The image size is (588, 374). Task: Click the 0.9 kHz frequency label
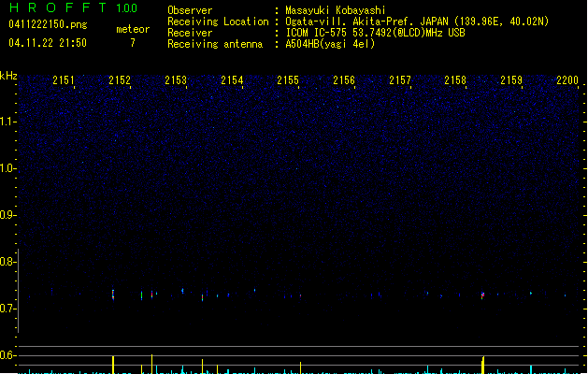click(x=7, y=215)
